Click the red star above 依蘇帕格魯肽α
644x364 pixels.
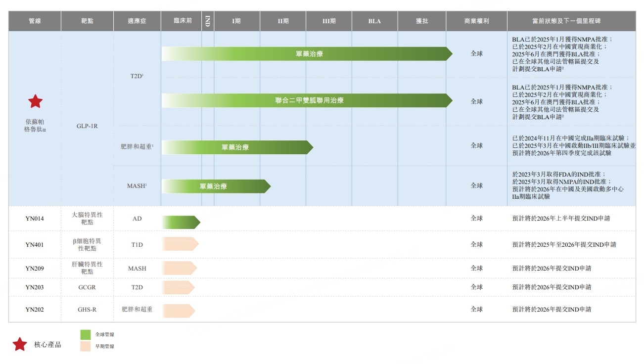tap(35, 101)
